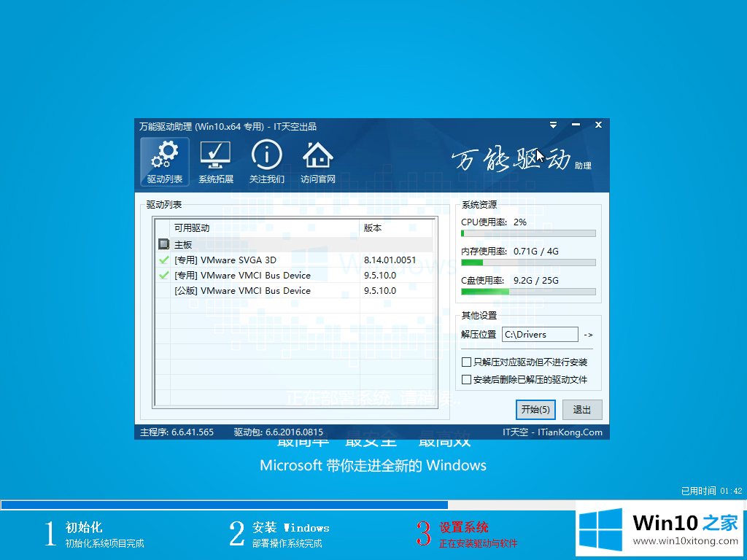Click the CPU使用率 progress bar
This screenshot has width=747, height=560.
pos(528,233)
